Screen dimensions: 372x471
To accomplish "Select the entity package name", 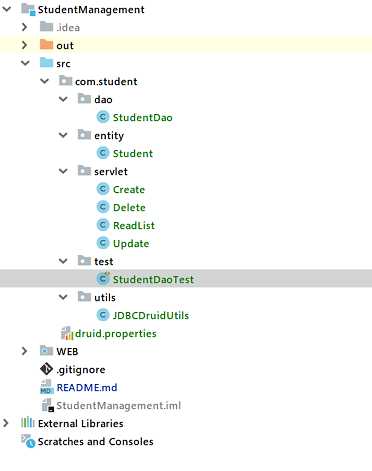I will click(109, 136).
